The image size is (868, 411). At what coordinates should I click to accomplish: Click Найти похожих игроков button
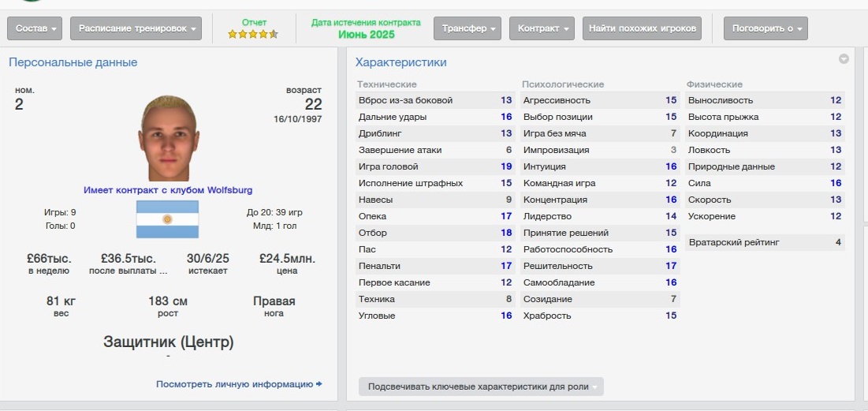point(641,28)
